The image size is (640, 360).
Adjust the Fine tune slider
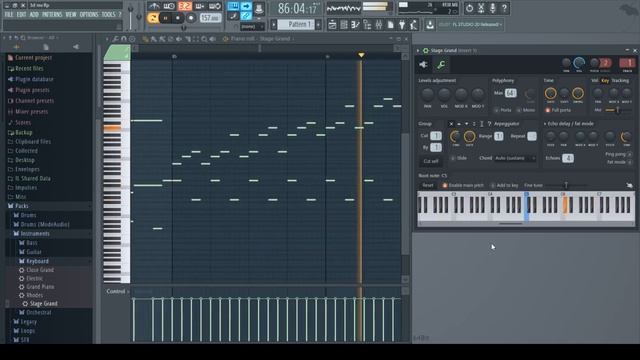[x=567, y=185]
